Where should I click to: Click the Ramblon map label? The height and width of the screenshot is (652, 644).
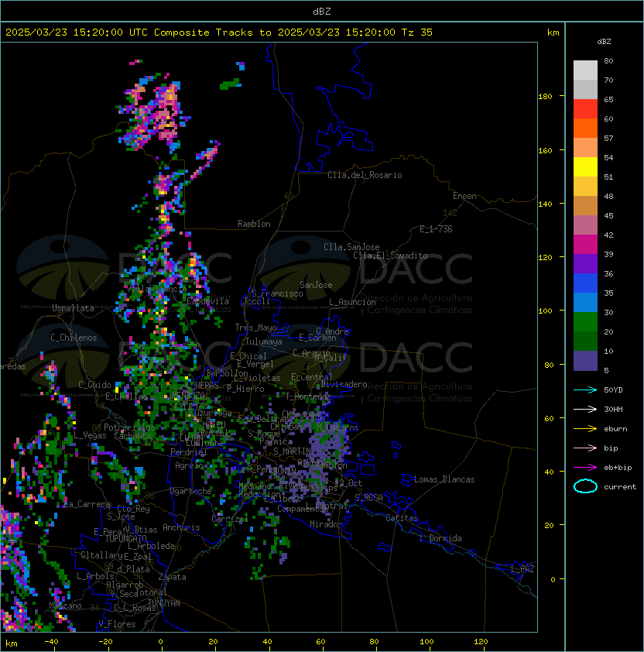coord(254,224)
